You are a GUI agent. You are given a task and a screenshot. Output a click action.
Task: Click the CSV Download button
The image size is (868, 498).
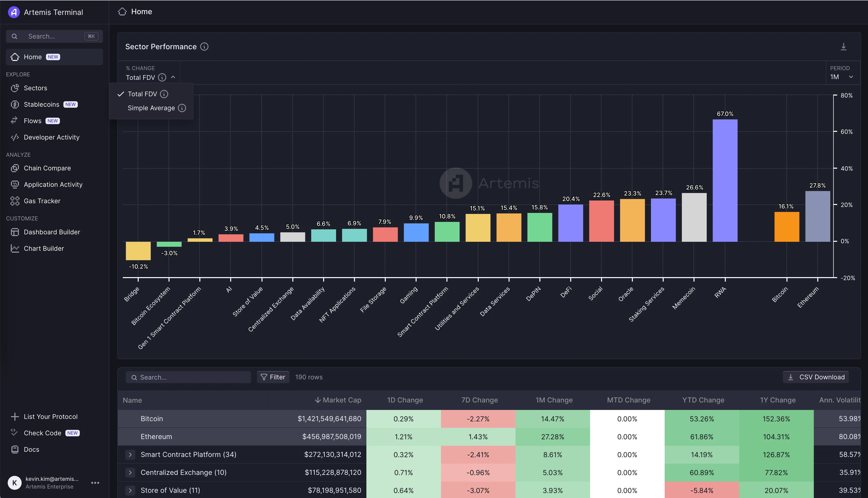(816, 377)
